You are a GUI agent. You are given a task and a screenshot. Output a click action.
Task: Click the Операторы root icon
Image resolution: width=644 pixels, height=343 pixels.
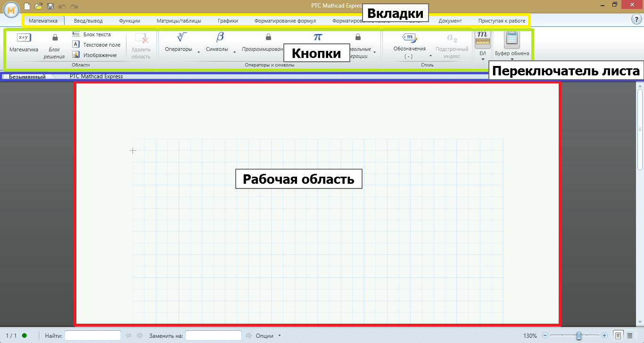(182, 37)
